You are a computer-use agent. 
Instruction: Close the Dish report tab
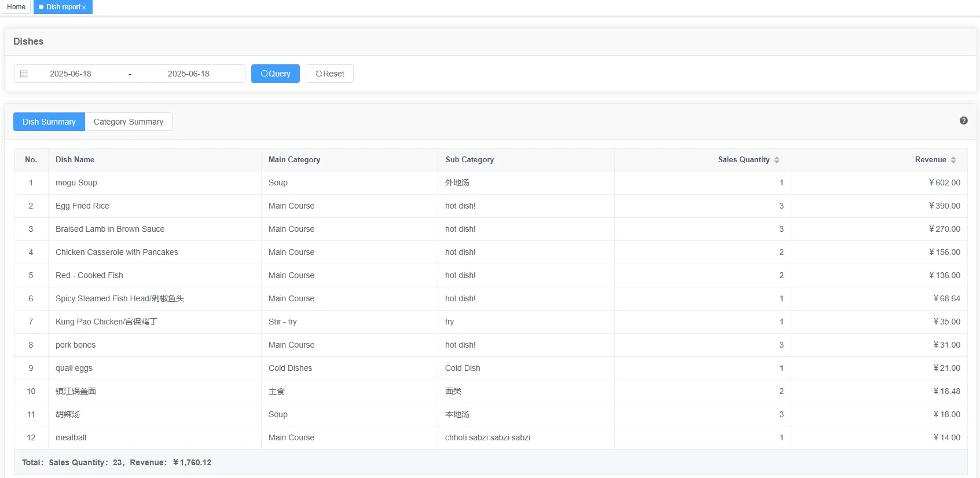pos(84,8)
